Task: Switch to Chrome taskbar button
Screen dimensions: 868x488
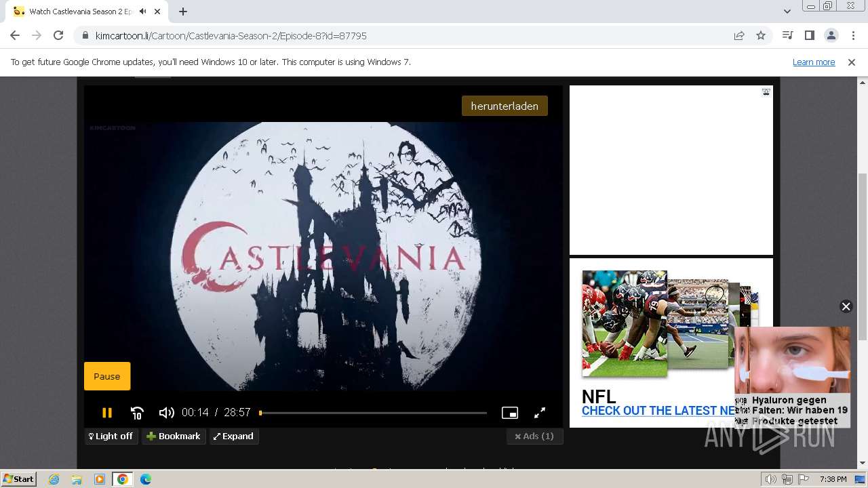Action: click(x=123, y=479)
